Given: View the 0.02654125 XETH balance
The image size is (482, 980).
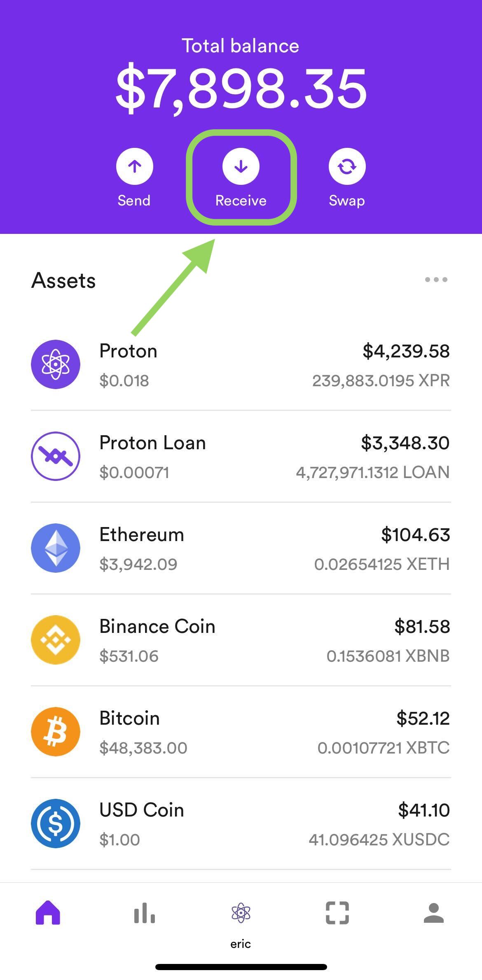Looking at the screenshot, I should pyautogui.click(x=382, y=564).
